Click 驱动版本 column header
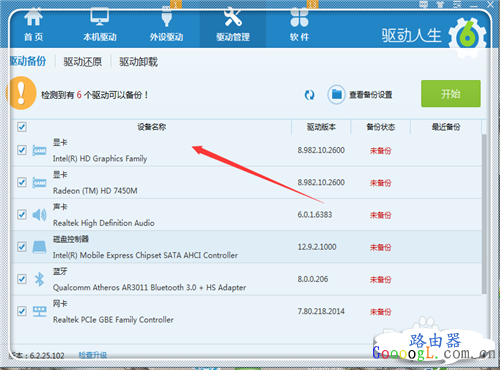The width and height of the screenshot is (500, 370). 321,127
